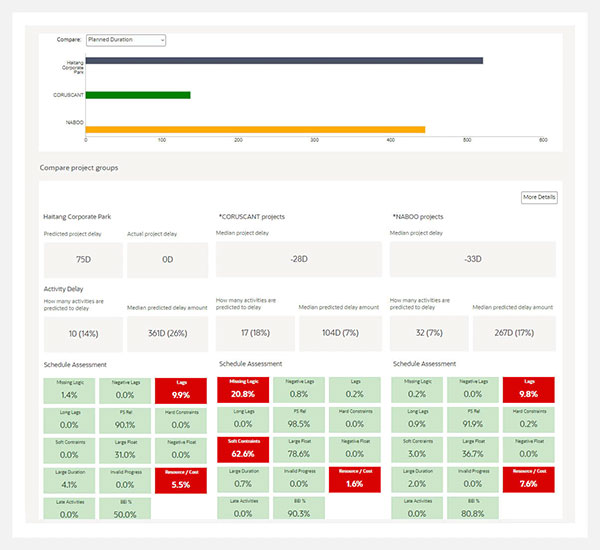Screen dimensions: 600x550
Task: Click Haitang's BEI % 50.0% tile
Action: point(125,509)
